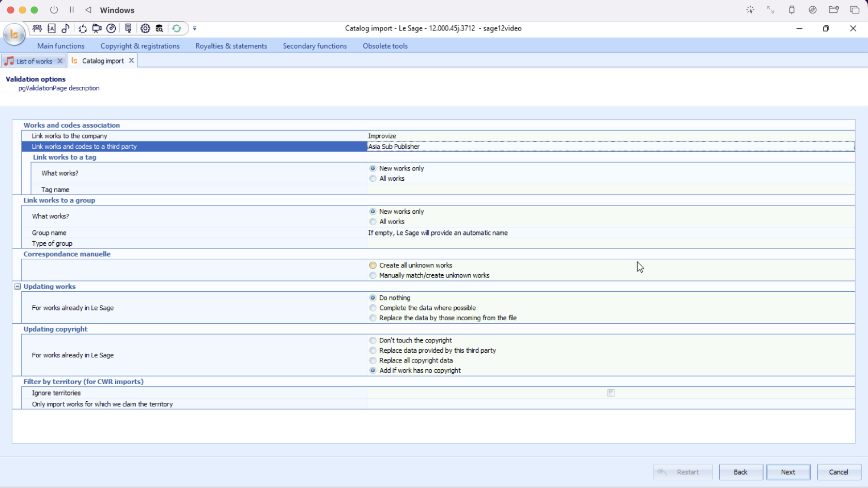Screen dimensions: 868x488
Task: Click the disc drive icon in VM bar
Action: tap(813, 10)
